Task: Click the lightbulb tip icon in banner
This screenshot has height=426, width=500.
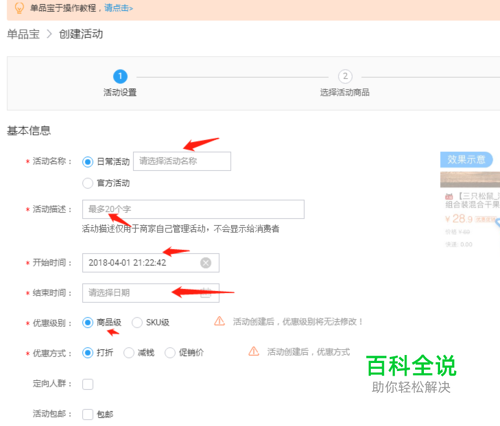Action: [x=19, y=8]
